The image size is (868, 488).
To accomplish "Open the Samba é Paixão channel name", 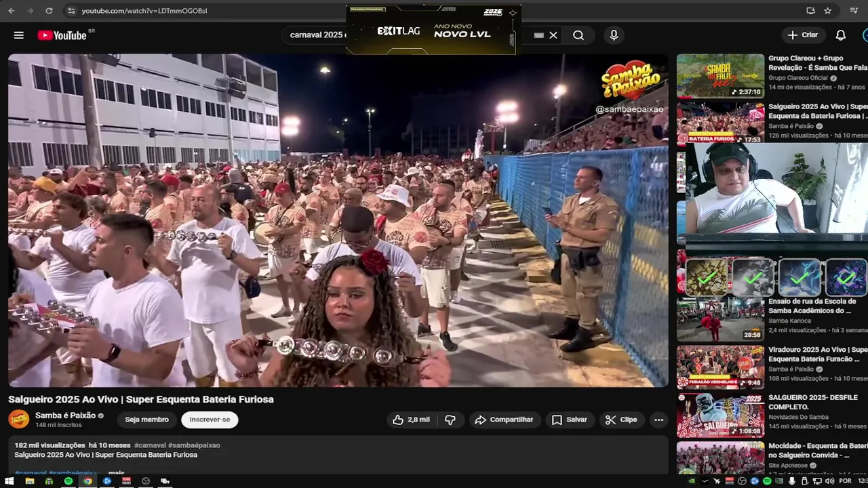I will tap(66, 415).
